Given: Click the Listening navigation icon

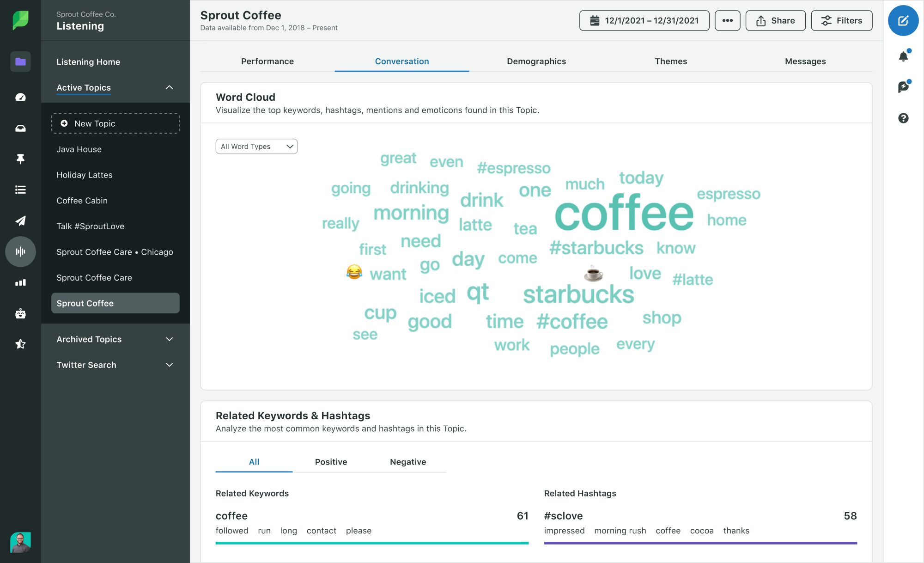Looking at the screenshot, I should pyautogui.click(x=20, y=251).
